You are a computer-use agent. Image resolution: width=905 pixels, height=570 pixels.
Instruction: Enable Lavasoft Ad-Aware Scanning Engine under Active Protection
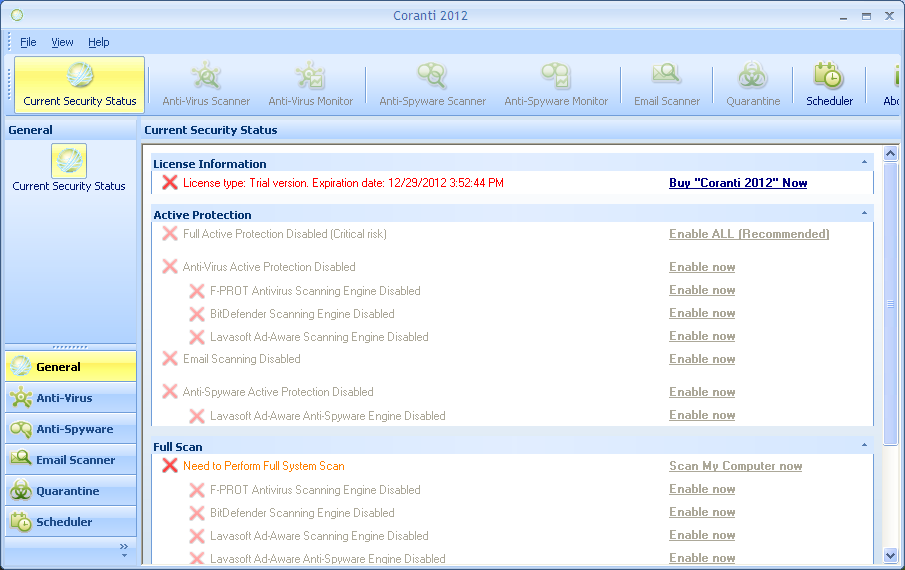(x=702, y=336)
